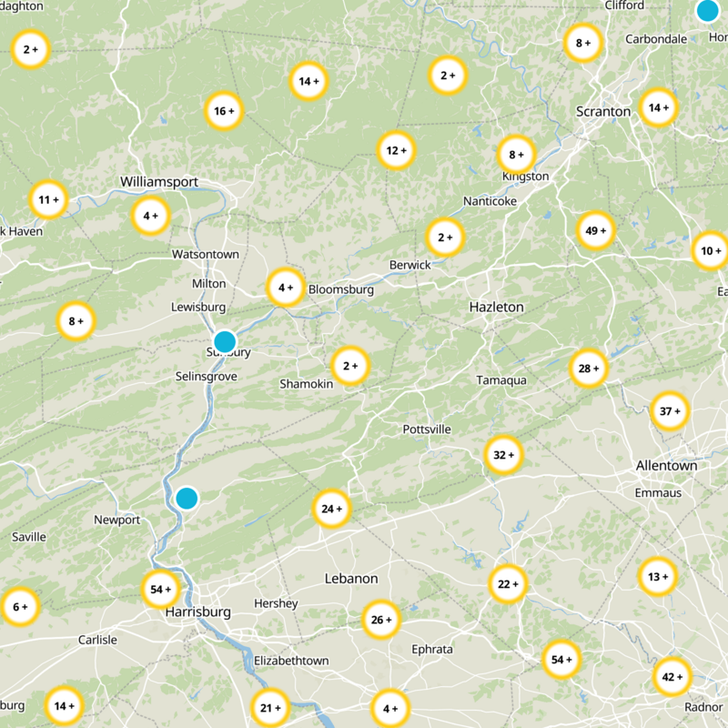Select the 6+ cluster near Carlisle
The width and height of the screenshot is (728, 728).
coord(19,606)
